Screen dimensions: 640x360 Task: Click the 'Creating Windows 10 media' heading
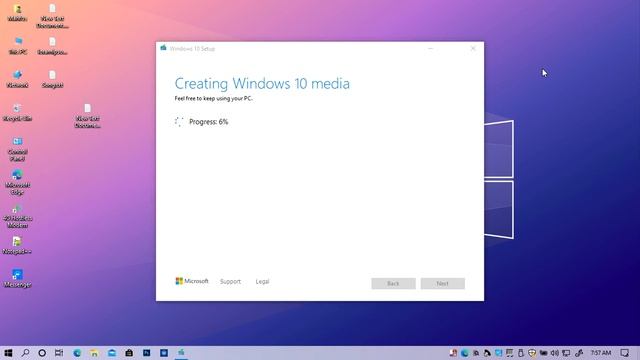click(262, 84)
